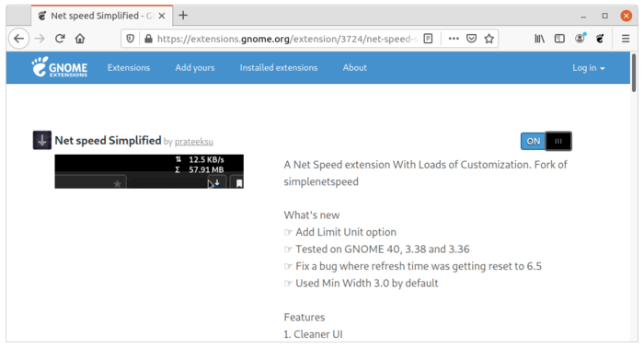Screen dimensions: 644x348
Task: Go back to the previous page
Action: pos(19,39)
